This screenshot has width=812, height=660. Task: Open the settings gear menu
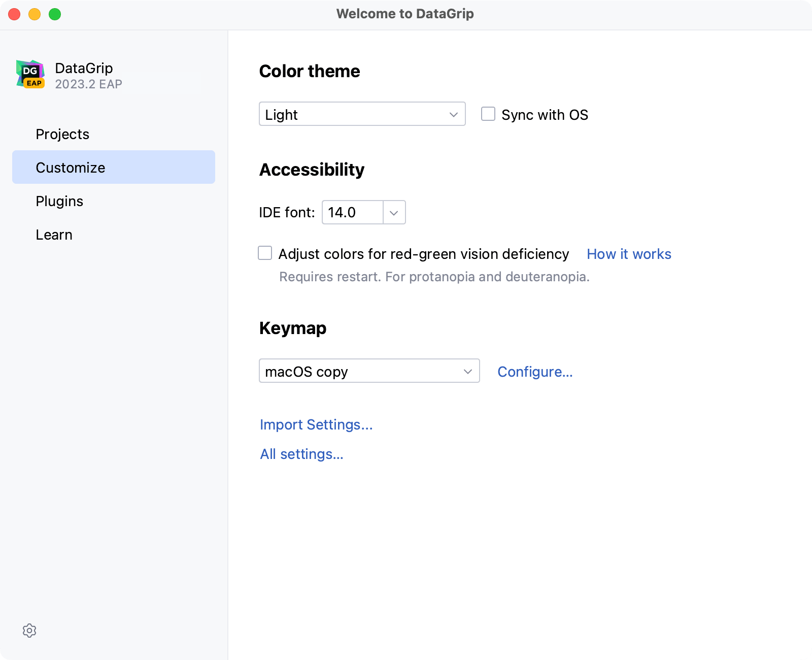tap(29, 631)
